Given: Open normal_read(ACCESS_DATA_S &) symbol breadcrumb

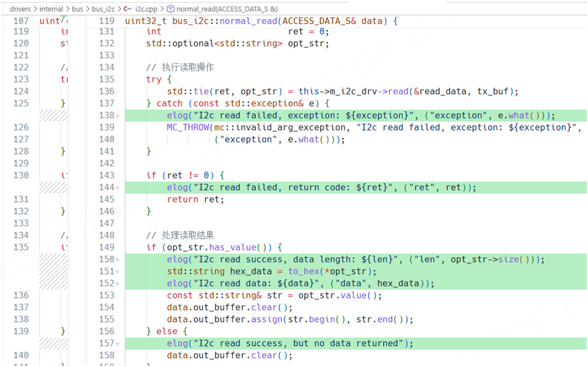Looking at the screenshot, I should click(x=227, y=9).
